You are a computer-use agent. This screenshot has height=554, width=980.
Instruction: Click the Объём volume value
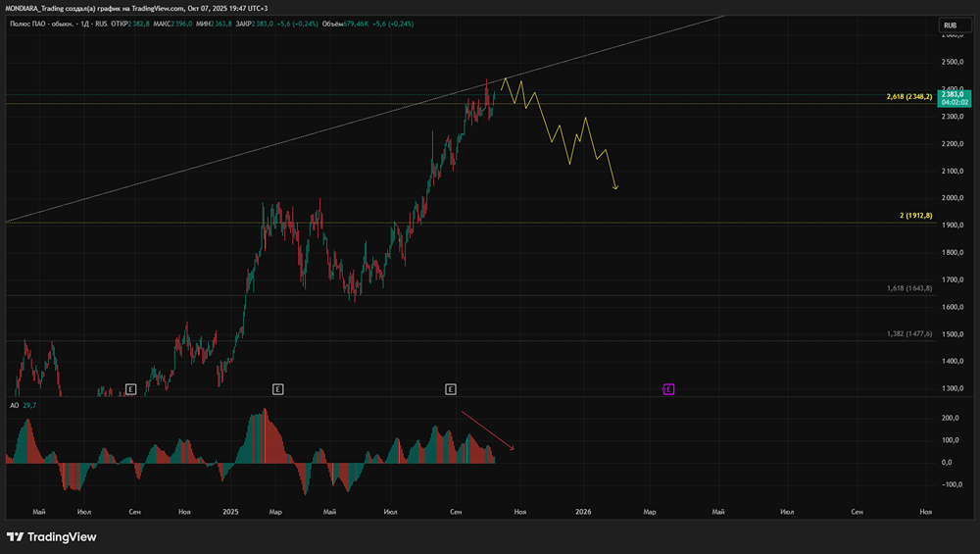click(x=356, y=24)
